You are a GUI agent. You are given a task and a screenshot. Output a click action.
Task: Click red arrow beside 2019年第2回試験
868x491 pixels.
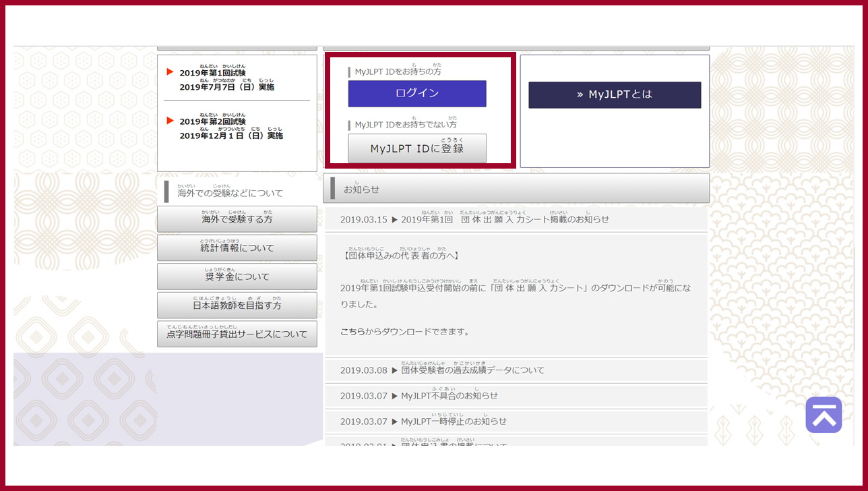pos(170,121)
